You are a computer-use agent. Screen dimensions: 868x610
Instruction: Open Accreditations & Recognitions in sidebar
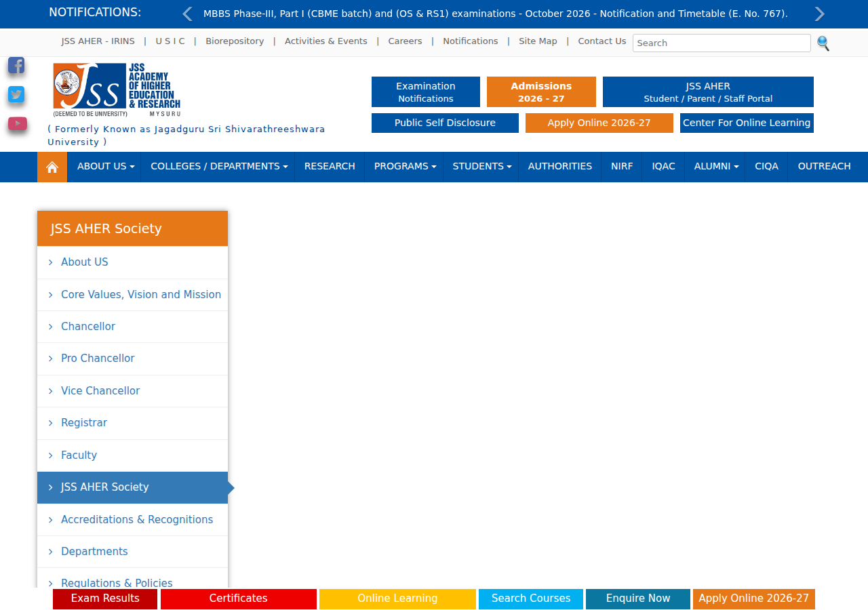coord(133,520)
